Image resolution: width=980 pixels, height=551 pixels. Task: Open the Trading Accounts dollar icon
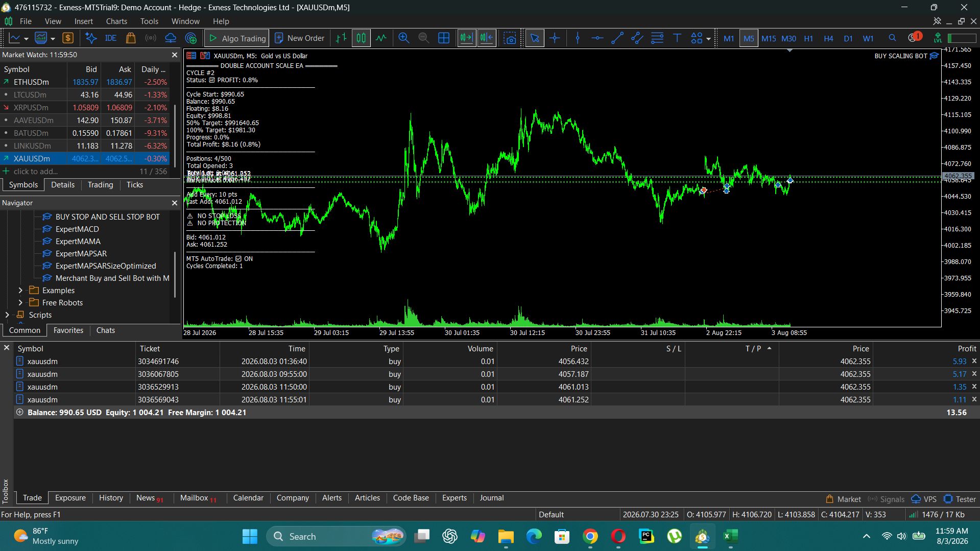click(68, 38)
